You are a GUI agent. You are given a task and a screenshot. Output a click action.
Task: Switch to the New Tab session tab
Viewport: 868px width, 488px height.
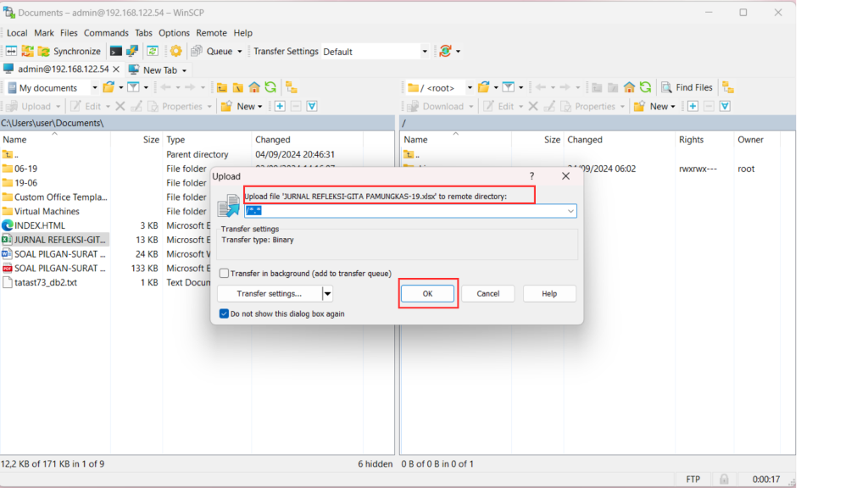coord(158,70)
